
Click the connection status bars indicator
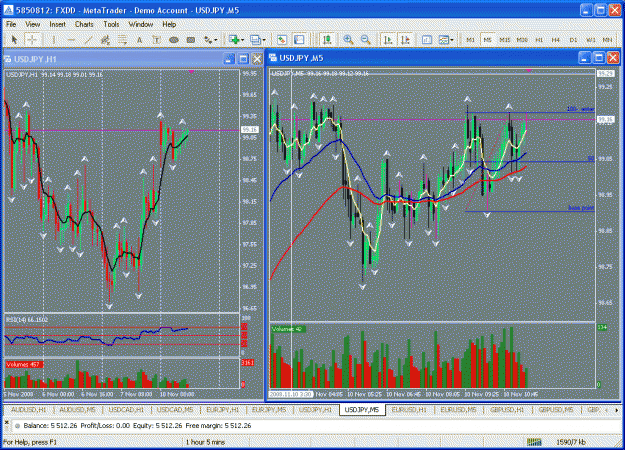point(535,442)
